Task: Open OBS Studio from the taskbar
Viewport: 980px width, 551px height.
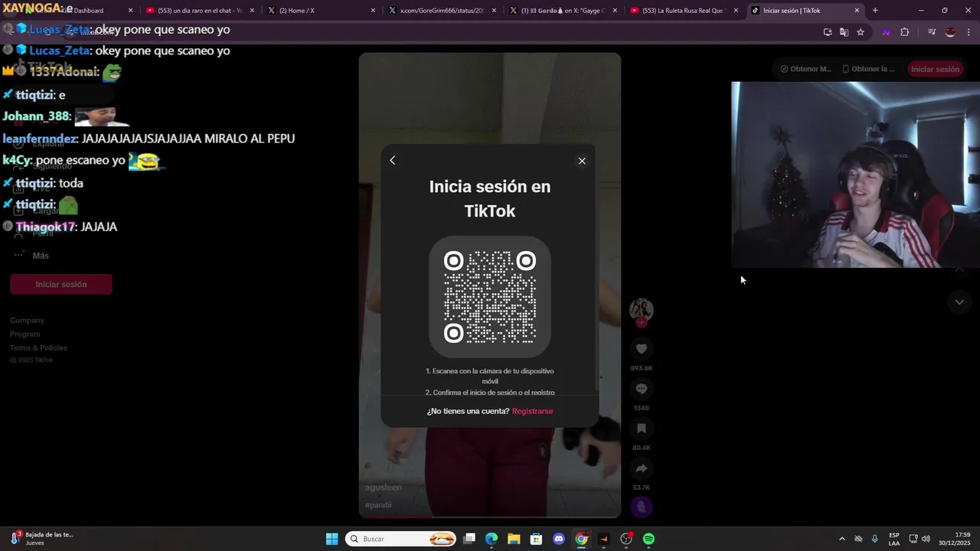Action: click(626, 539)
